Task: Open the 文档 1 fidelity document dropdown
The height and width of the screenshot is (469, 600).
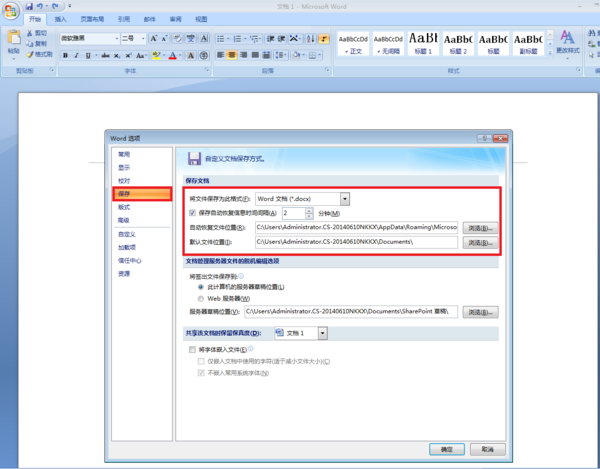Action: (x=323, y=333)
